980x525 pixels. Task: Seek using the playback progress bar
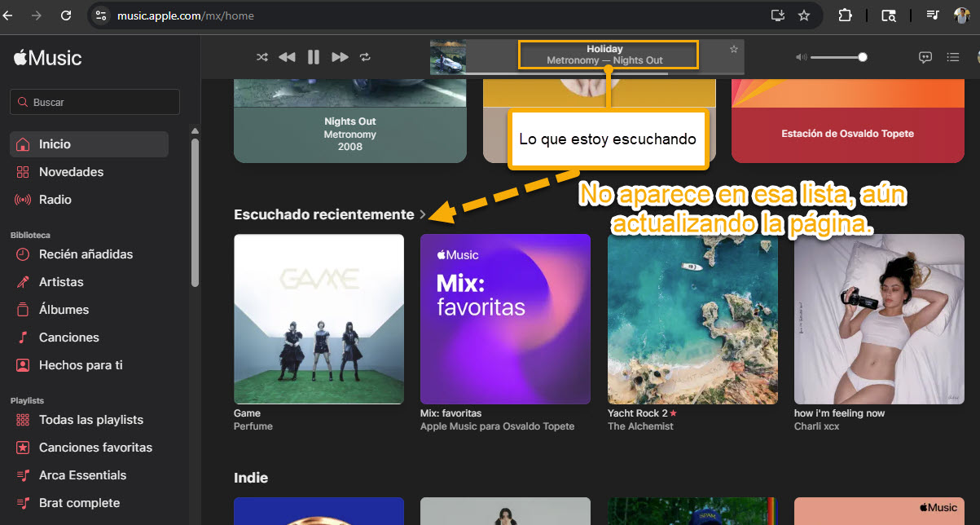[x=605, y=73]
